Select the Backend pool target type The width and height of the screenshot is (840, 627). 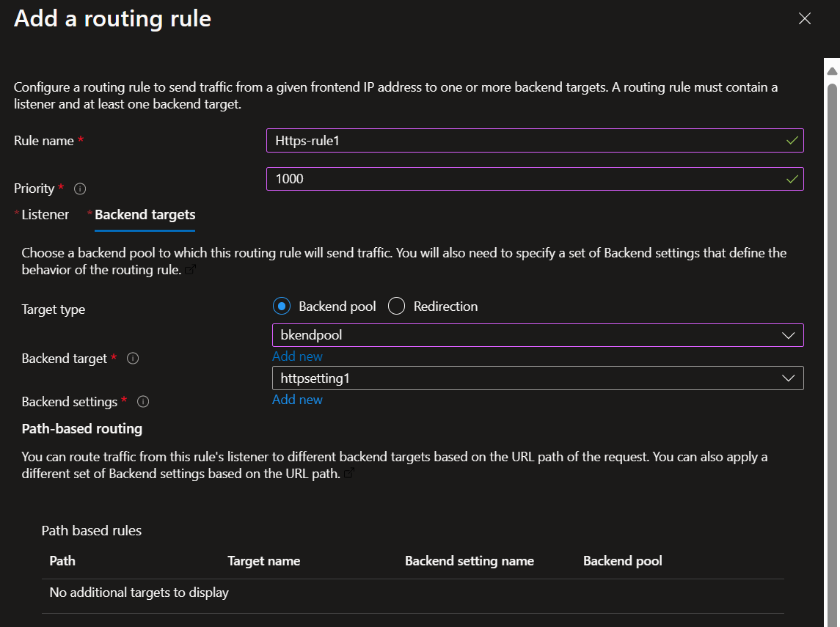[x=282, y=306]
